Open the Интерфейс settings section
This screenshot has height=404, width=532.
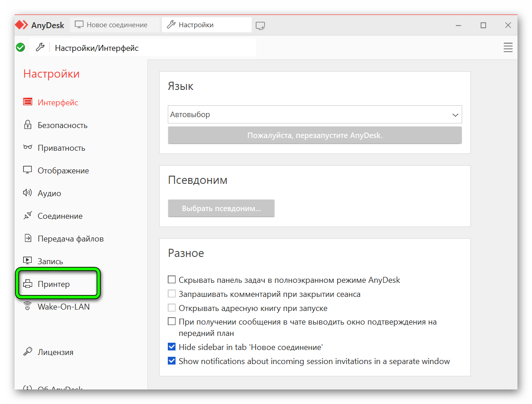click(x=58, y=103)
